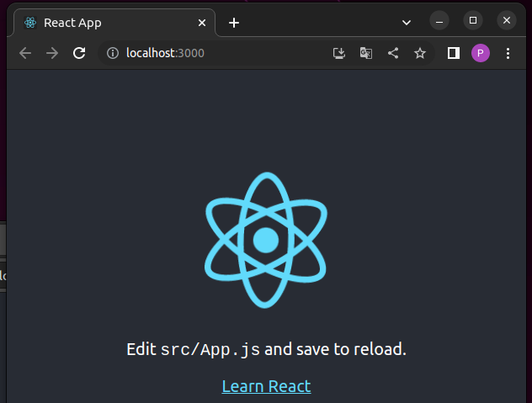Reload the localhost page
The height and width of the screenshot is (403, 532).
pyautogui.click(x=79, y=53)
